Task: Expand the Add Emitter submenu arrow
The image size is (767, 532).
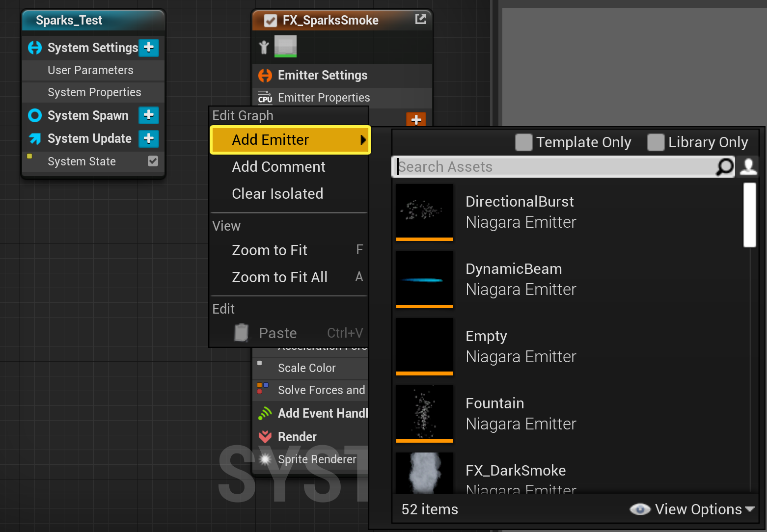Action: tap(363, 140)
